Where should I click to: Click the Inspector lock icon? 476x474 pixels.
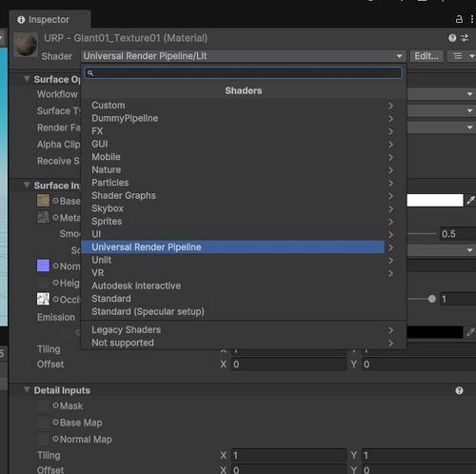pyautogui.click(x=459, y=19)
